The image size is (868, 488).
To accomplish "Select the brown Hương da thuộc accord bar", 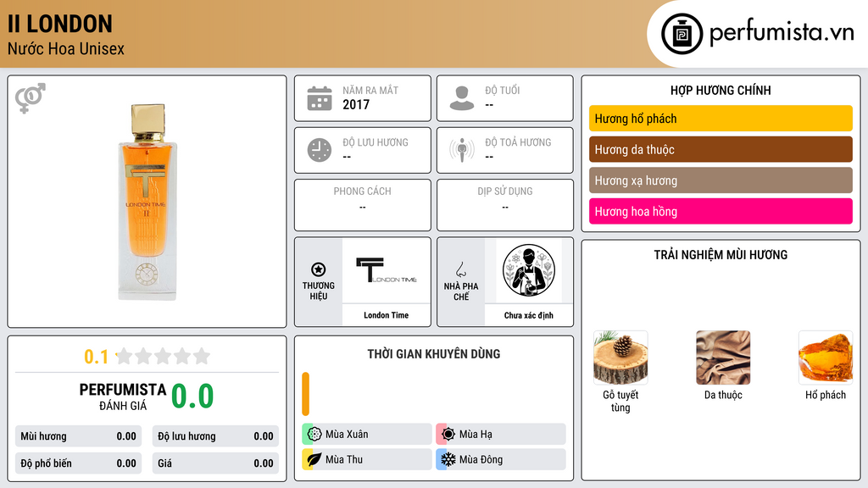I will click(x=721, y=149).
